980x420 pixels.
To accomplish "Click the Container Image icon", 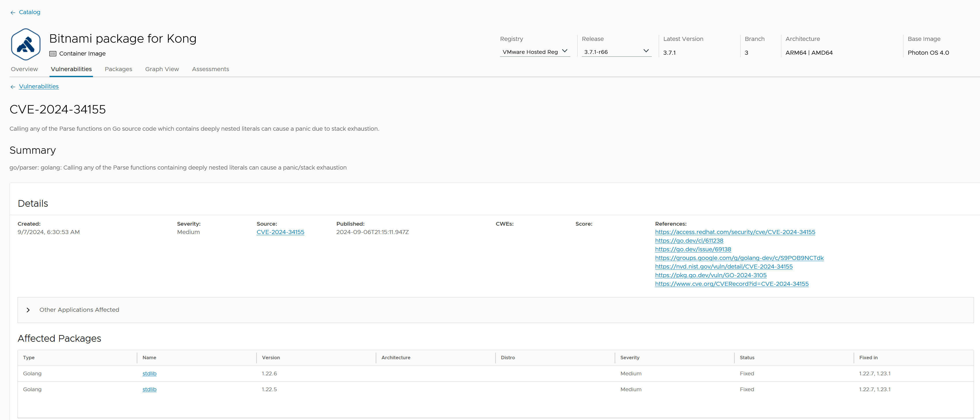I will [53, 54].
